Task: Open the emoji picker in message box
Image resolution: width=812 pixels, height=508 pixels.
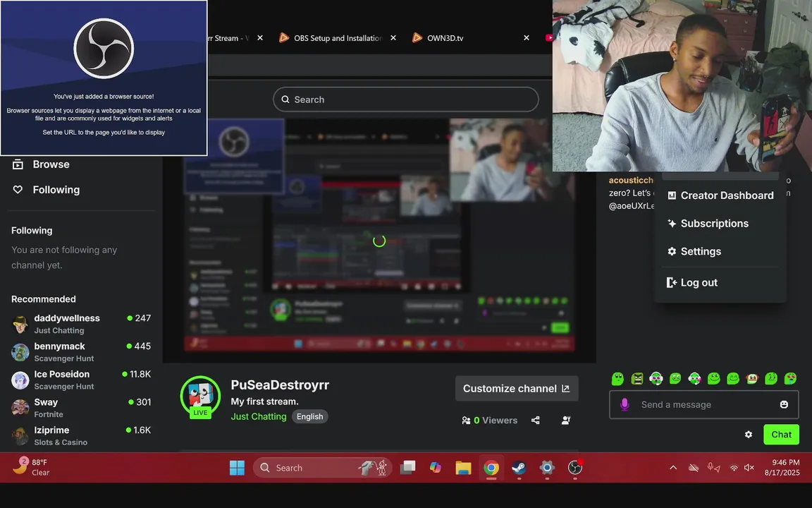Action: tap(784, 404)
